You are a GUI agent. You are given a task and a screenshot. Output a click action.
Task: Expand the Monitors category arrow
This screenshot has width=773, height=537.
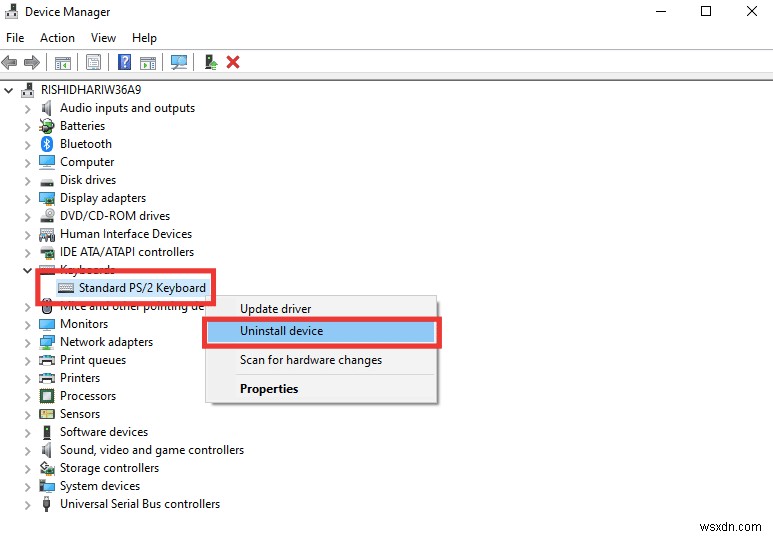27,325
